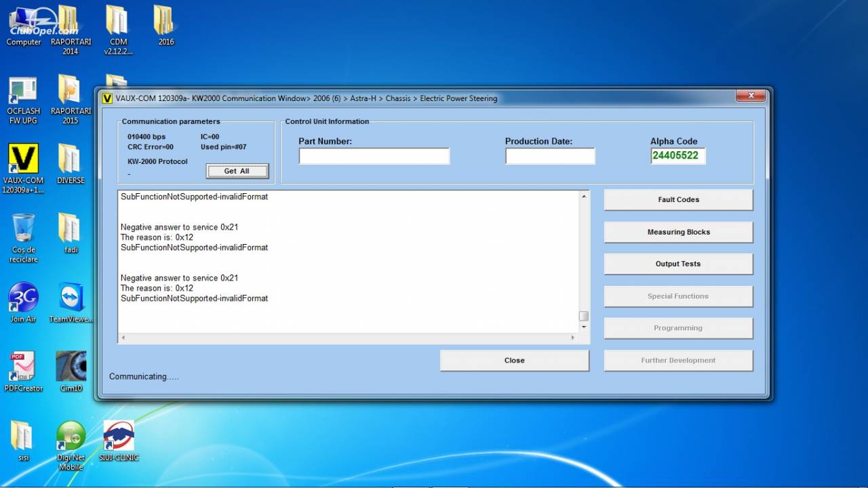Click the VAUX-COM window title icon

click(x=107, y=98)
